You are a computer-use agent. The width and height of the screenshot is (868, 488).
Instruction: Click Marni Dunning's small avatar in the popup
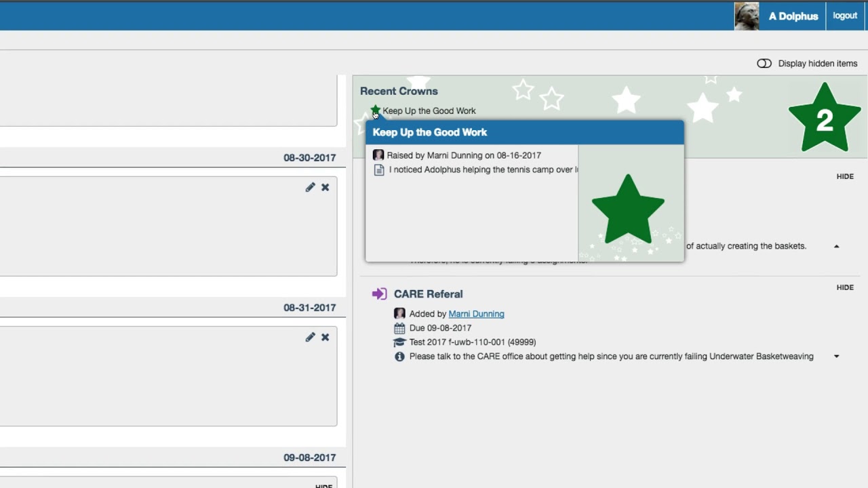coord(378,155)
